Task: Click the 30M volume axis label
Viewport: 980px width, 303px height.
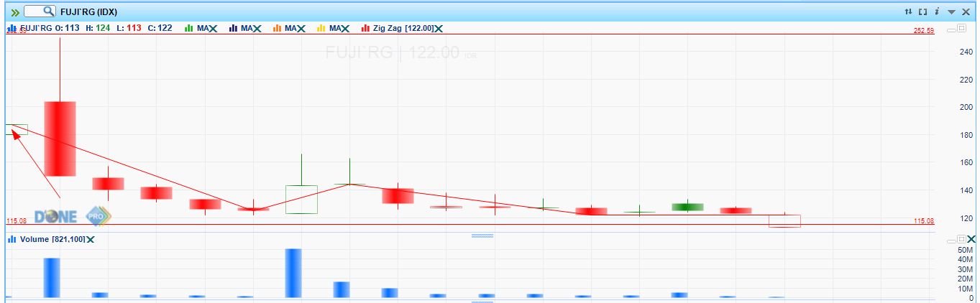Action: pos(966,269)
